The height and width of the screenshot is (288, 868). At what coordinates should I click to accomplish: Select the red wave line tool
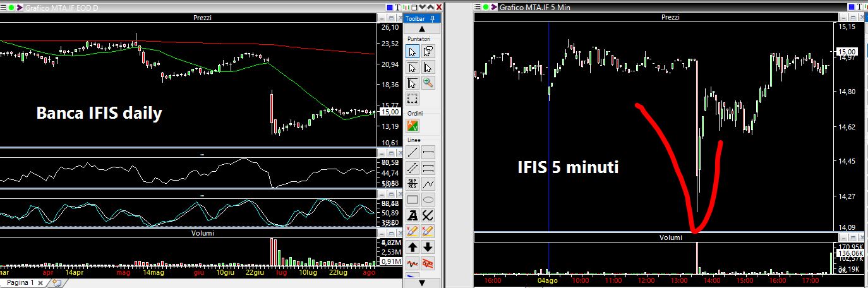point(412,263)
